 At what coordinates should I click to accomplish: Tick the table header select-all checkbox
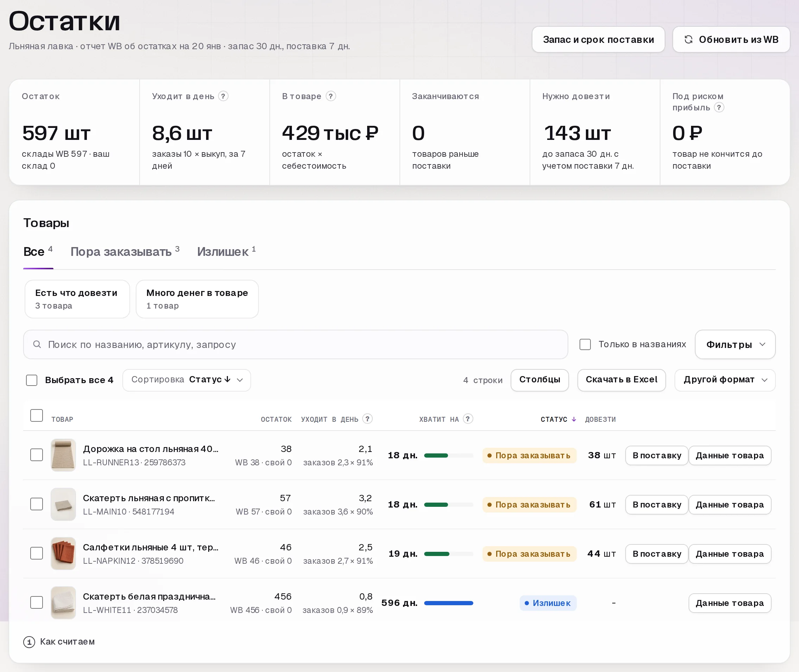click(x=37, y=415)
